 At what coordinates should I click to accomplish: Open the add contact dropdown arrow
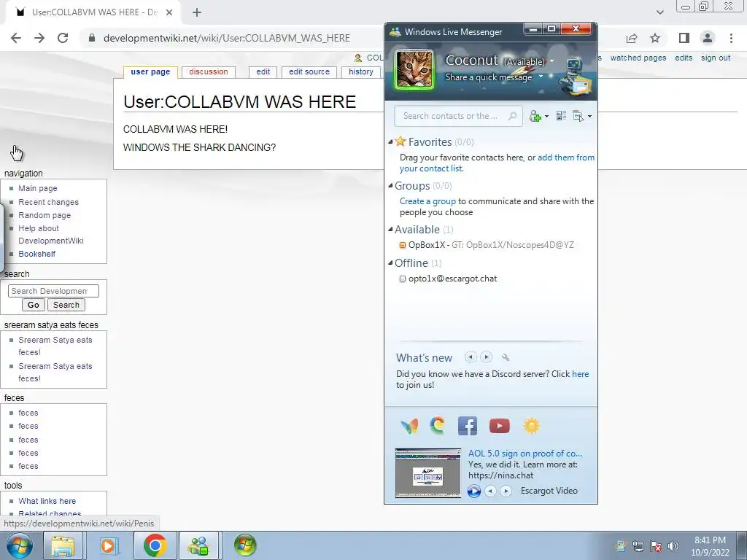tap(546, 116)
